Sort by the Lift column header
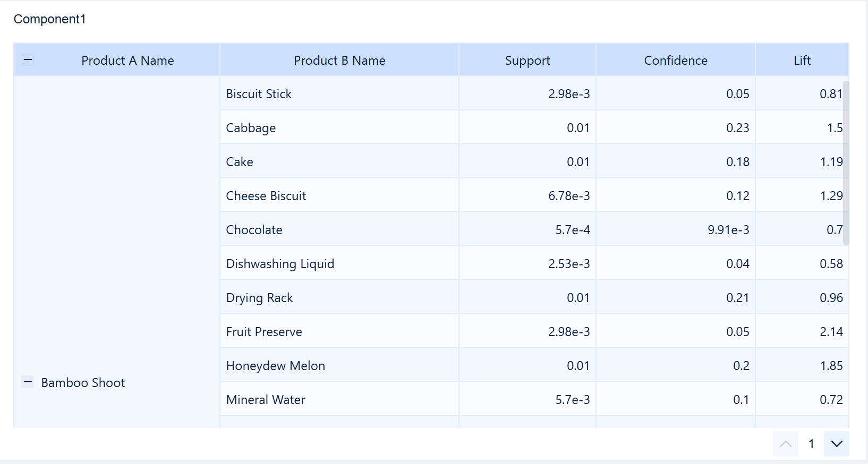868x464 pixels. pos(802,60)
